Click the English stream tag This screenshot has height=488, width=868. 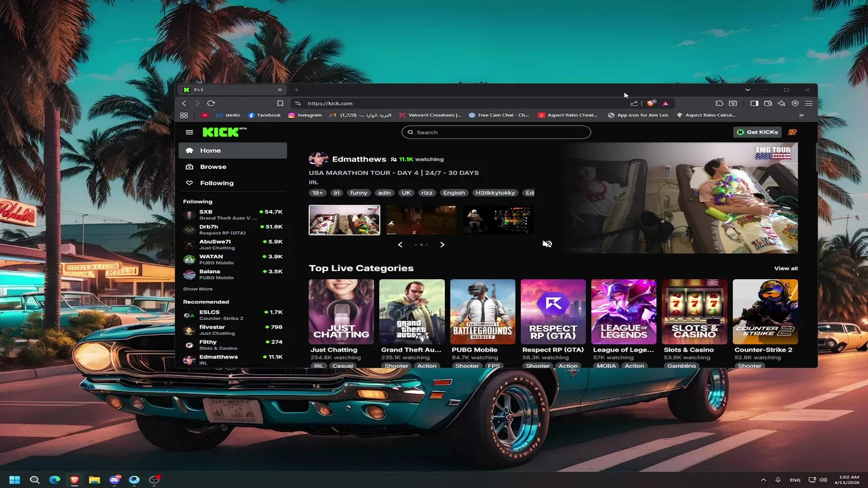(x=454, y=192)
